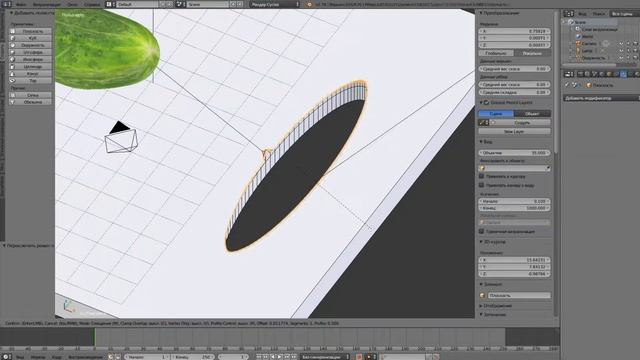The width and height of the screenshot is (640, 360).
Task: Edit clip Начало 0.100 field
Action: pos(514,201)
